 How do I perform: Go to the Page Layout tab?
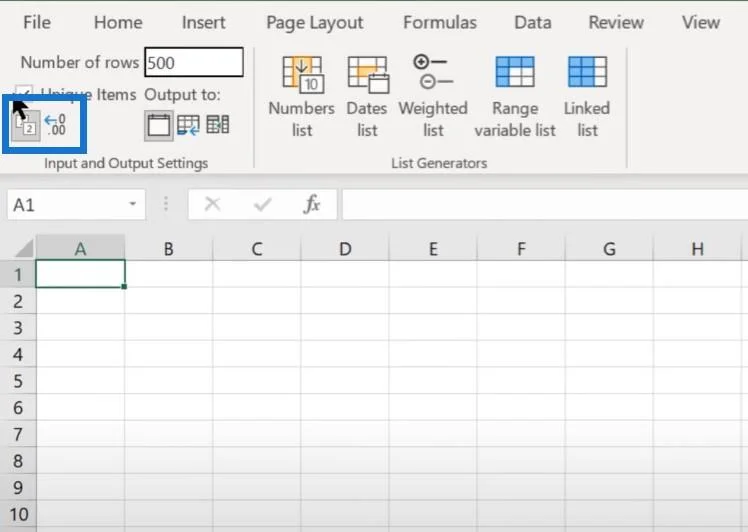[x=314, y=22]
